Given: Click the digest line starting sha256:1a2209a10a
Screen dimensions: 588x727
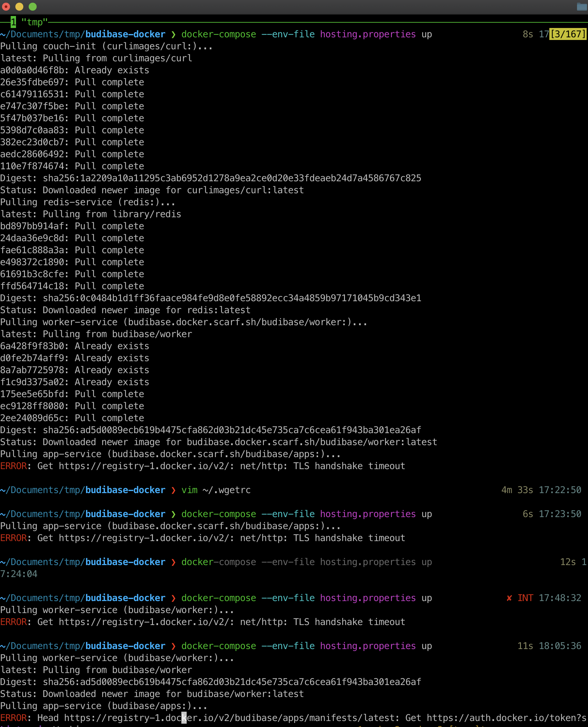Looking at the screenshot, I should (211, 179).
